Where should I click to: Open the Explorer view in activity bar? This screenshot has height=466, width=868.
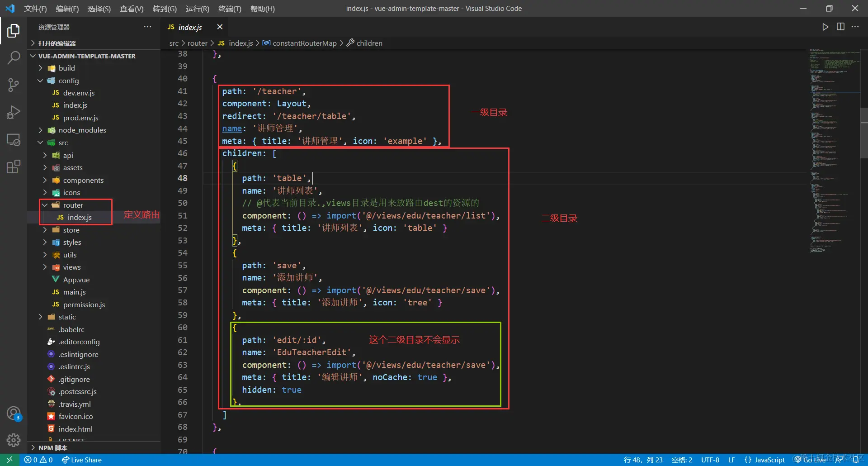click(14, 31)
